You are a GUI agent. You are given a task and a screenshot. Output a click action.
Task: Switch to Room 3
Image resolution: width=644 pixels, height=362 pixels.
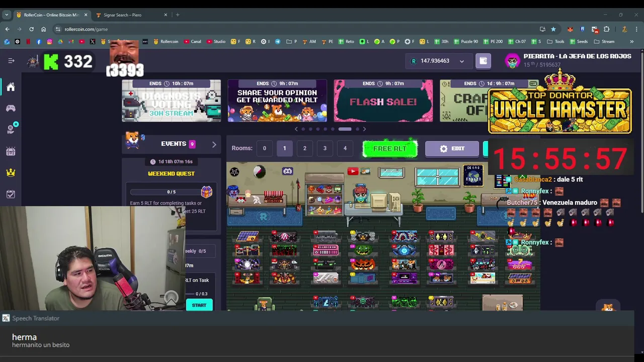[325, 148]
